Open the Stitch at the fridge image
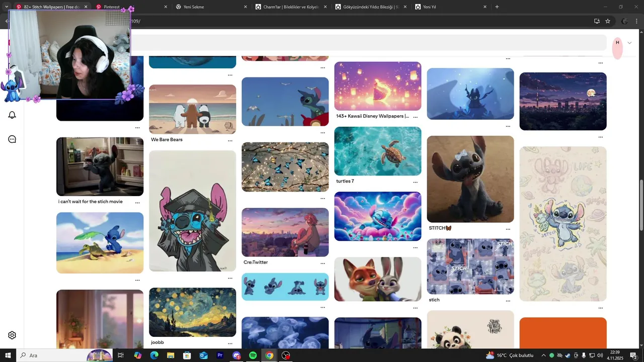644x362 pixels. pos(100,166)
